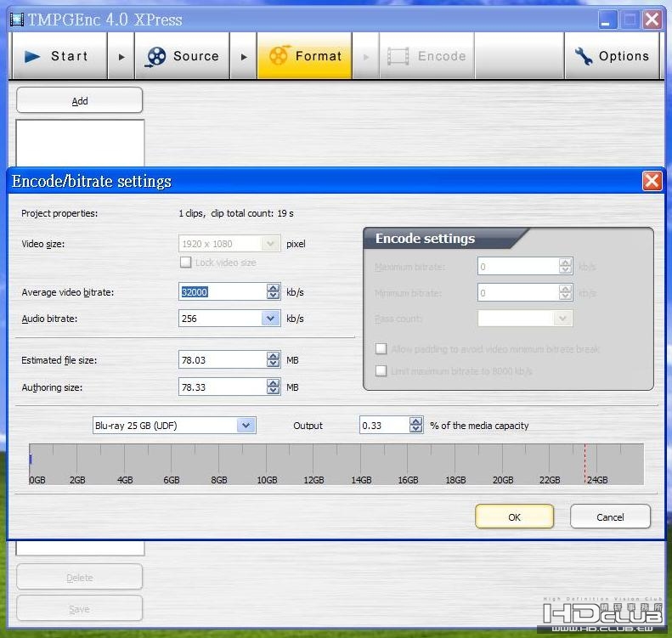The image size is (672, 638).
Task: Toggle the Lock video size checkbox
Action: click(x=185, y=263)
